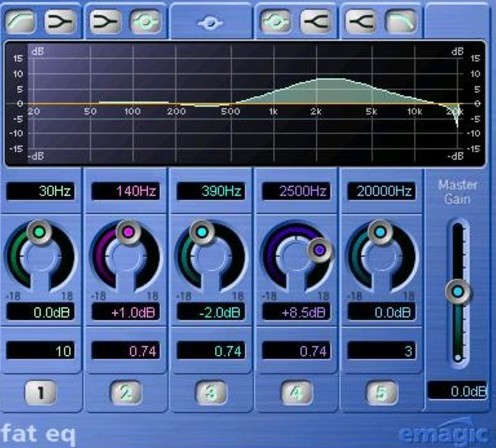Click the 30Hz frequency field
Image resolution: width=496 pixels, height=448 pixels.
tap(40, 191)
